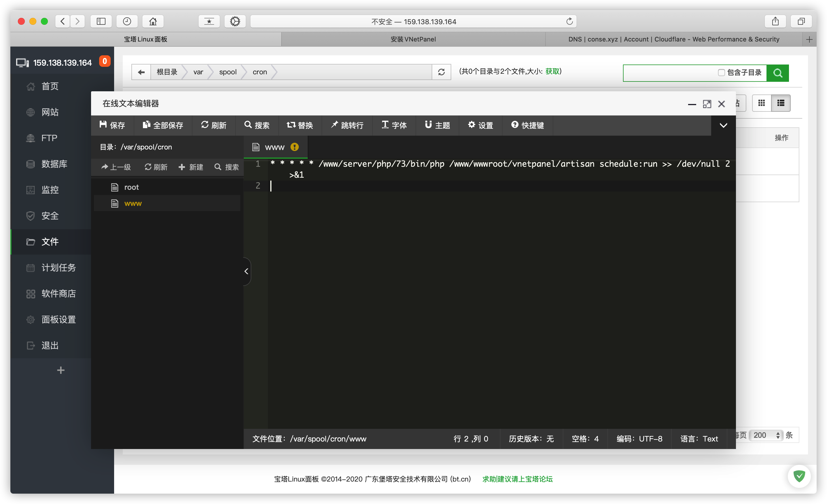
Task: Click the plus icon below the sidebar menu
Action: point(61,370)
